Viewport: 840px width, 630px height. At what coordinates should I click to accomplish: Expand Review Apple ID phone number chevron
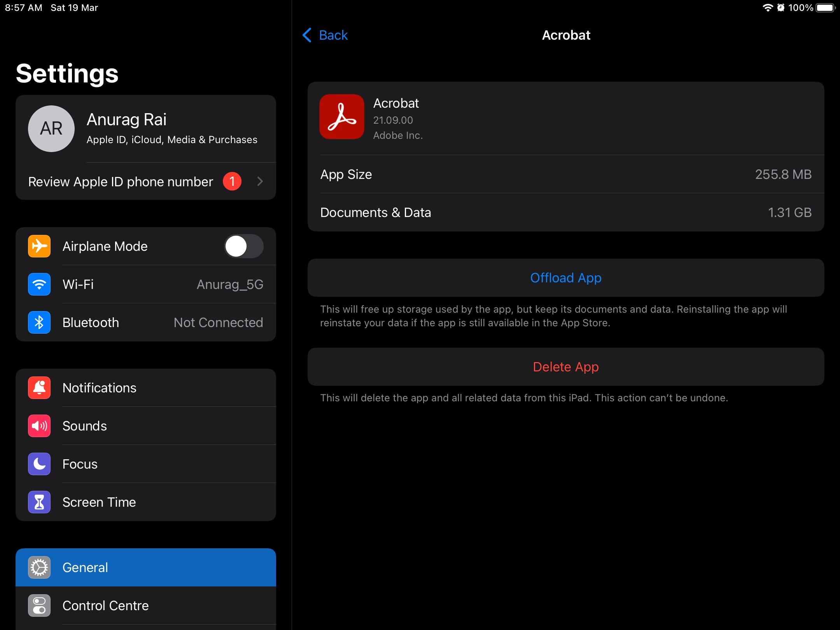coord(260,181)
